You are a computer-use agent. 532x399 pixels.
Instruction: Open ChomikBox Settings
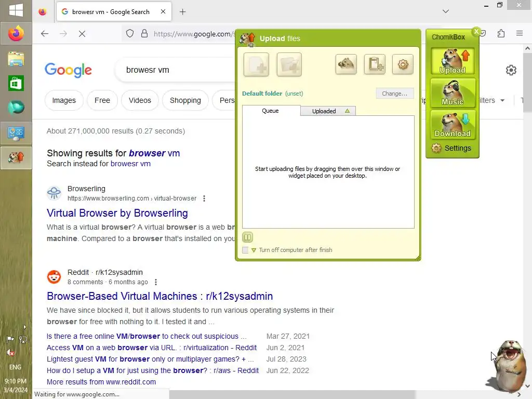click(x=451, y=148)
